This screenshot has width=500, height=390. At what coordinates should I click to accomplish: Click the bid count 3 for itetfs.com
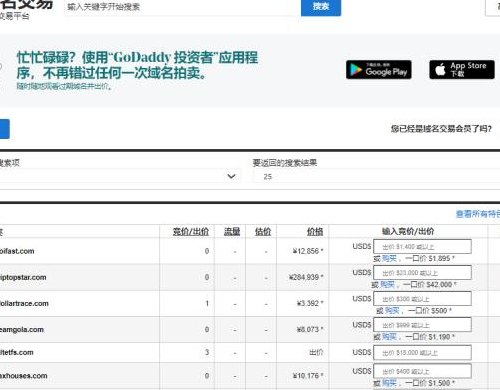pyautogui.click(x=207, y=352)
